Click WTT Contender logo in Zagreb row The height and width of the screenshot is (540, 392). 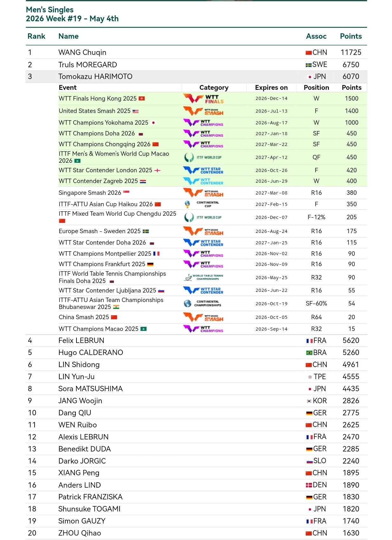click(203, 181)
